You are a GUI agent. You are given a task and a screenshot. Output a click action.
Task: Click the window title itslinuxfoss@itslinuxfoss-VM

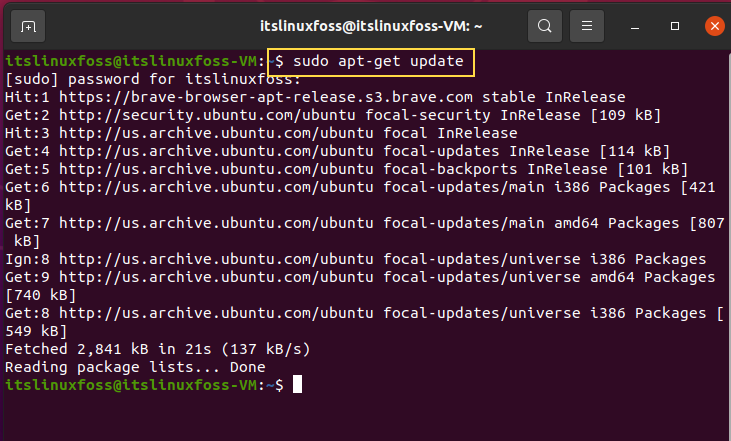[371, 26]
